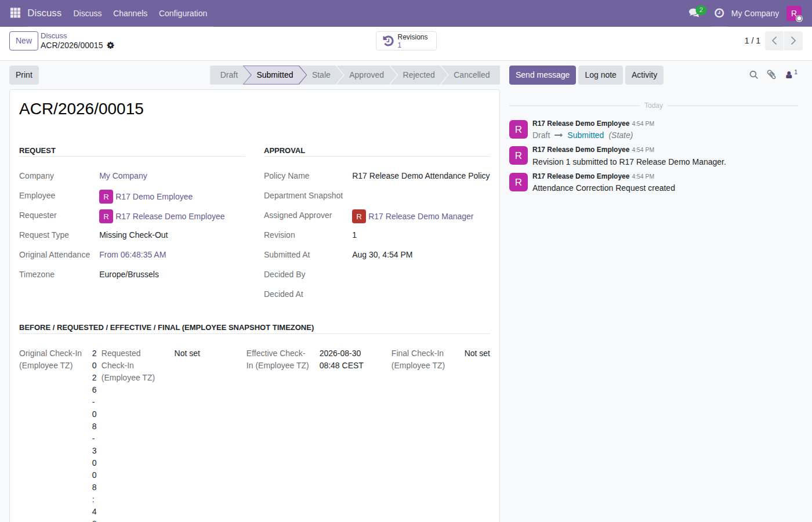Click the Log note button

[600, 75]
